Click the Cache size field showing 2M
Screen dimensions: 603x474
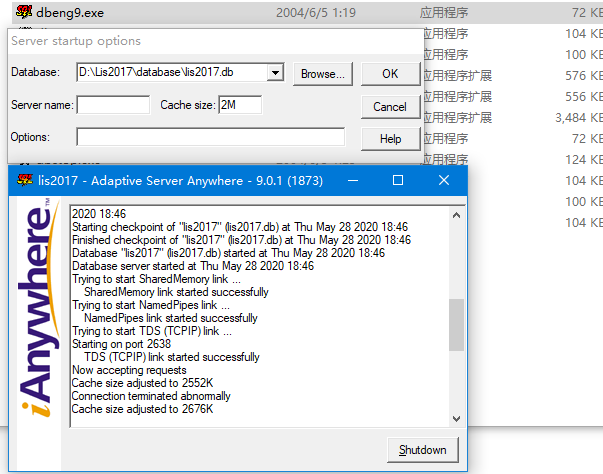click(240, 105)
